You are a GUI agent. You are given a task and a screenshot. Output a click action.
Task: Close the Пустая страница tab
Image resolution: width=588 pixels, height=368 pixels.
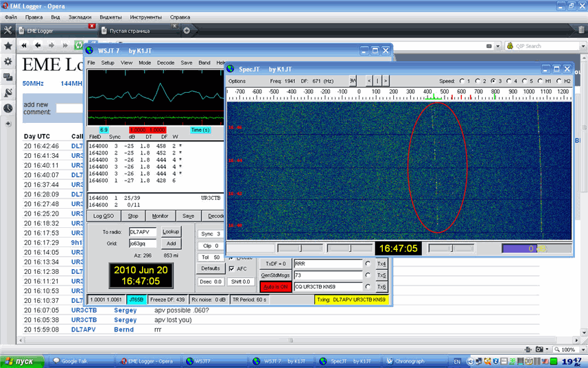(x=174, y=26)
